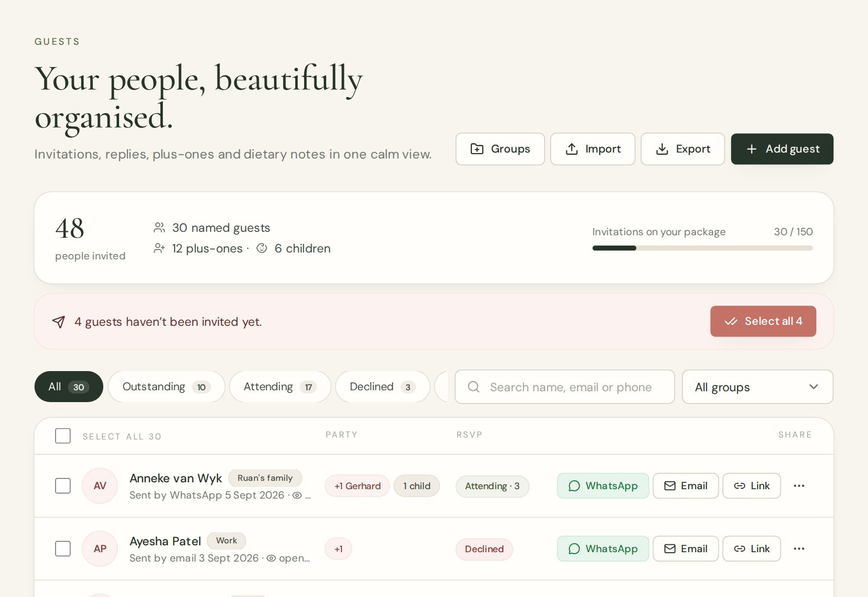Open more options for Ayesha Patel

pos(799,549)
